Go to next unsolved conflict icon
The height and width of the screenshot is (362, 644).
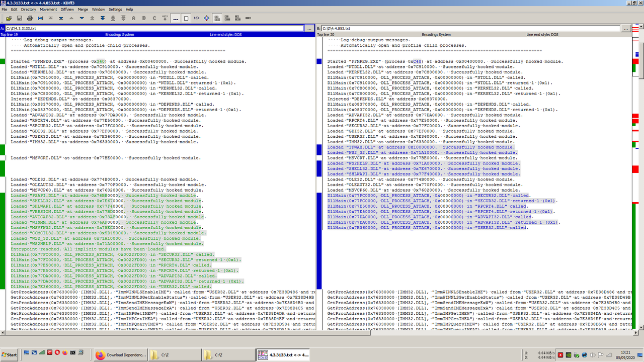pyautogui.click(x=124, y=18)
